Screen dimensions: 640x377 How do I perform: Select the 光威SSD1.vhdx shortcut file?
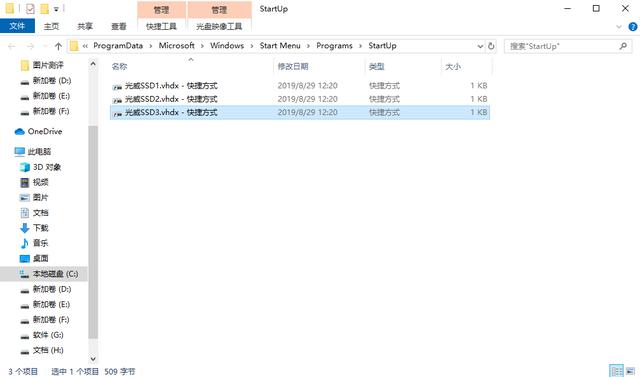pyautogui.click(x=300, y=86)
